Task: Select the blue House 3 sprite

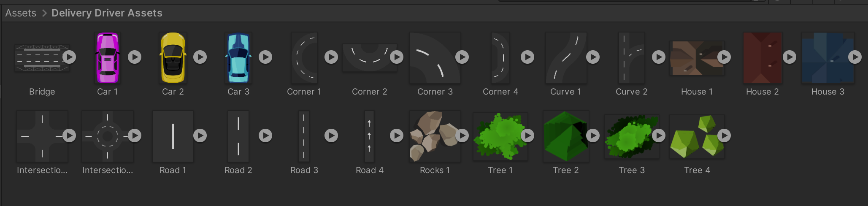Action: pos(828,58)
